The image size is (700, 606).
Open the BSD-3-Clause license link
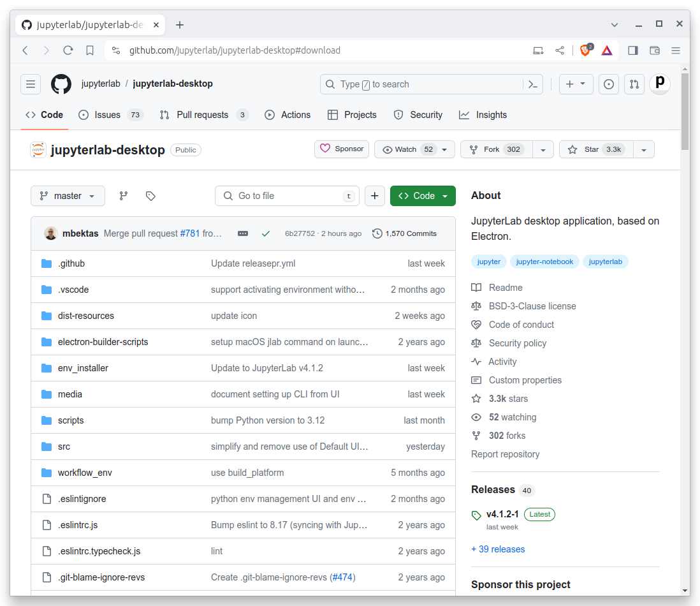(x=532, y=306)
